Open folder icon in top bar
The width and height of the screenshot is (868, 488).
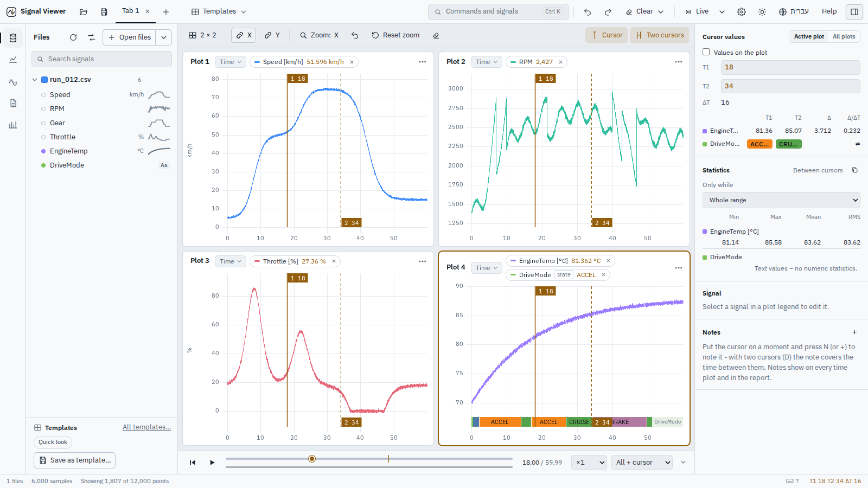84,11
